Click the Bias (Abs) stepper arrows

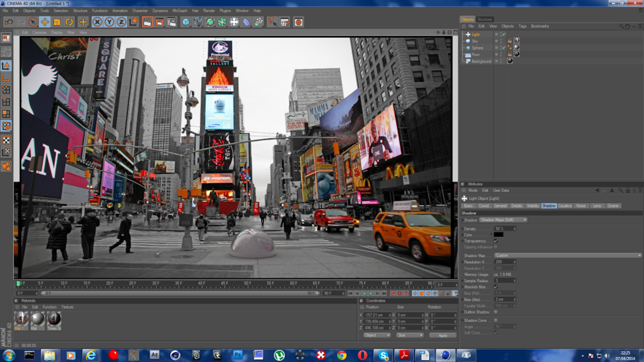[x=514, y=299]
